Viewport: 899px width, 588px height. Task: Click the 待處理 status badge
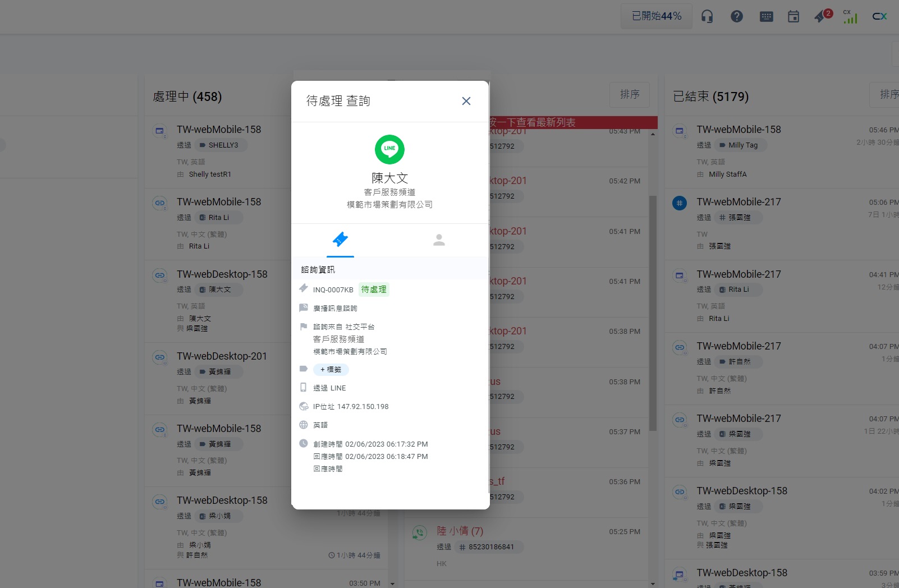(374, 290)
